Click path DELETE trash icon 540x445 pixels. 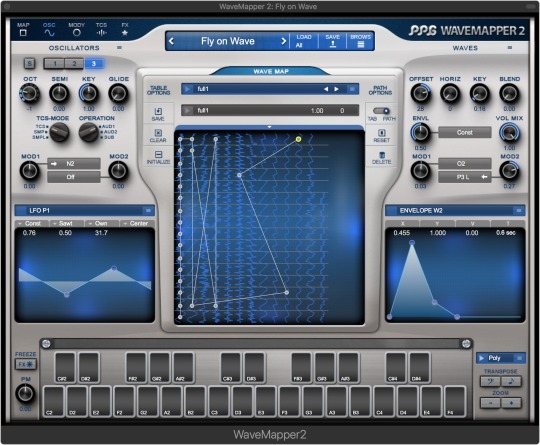point(382,155)
